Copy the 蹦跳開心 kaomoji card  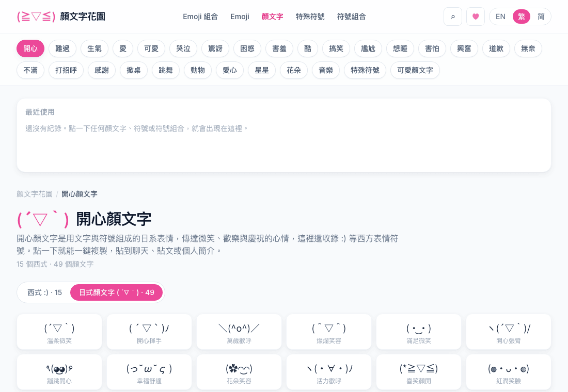point(59,372)
